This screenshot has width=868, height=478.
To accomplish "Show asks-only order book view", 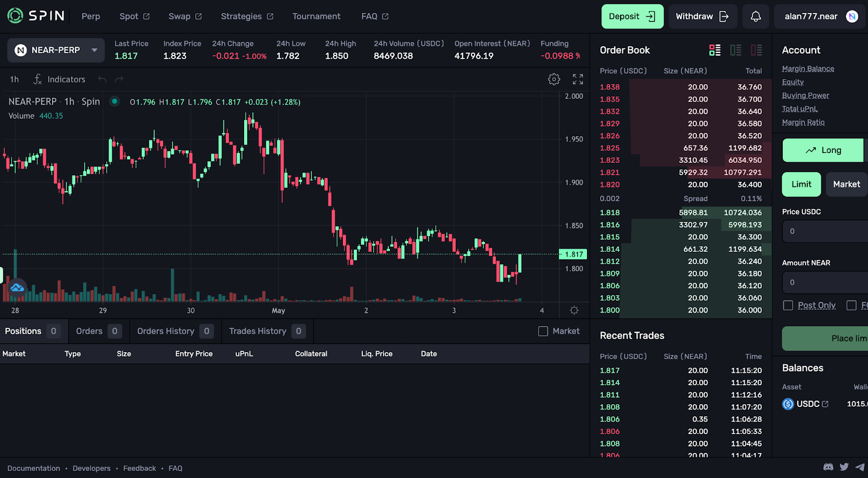I will point(756,50).
